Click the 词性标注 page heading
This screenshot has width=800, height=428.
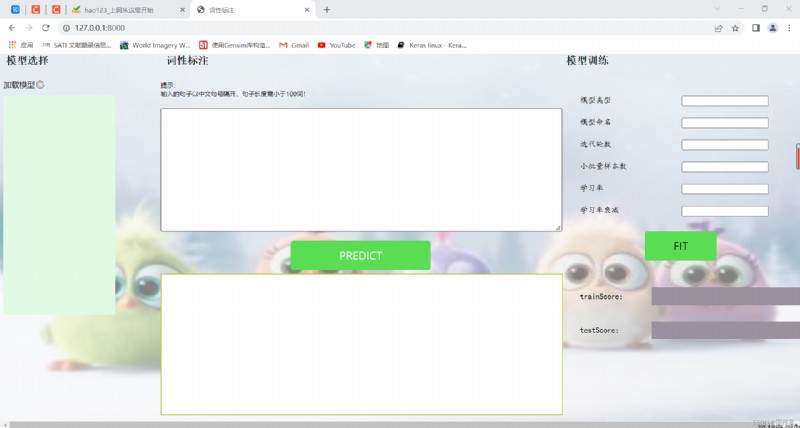point(187,61)
